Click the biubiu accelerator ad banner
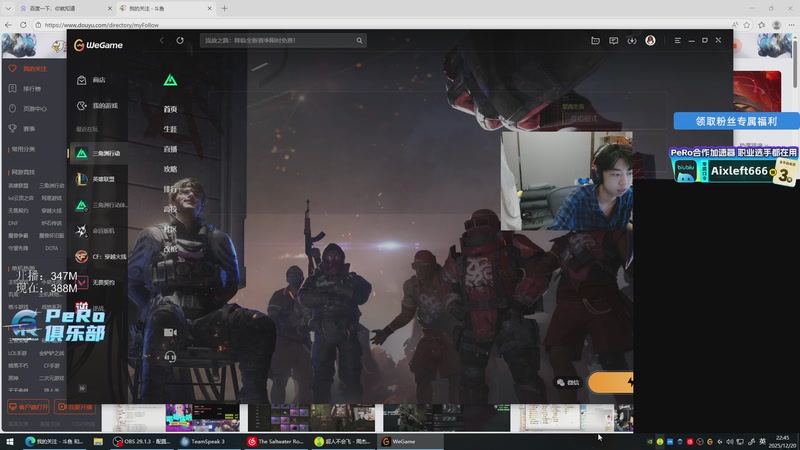This screenshot has width=800, height=450. [734, 166]
